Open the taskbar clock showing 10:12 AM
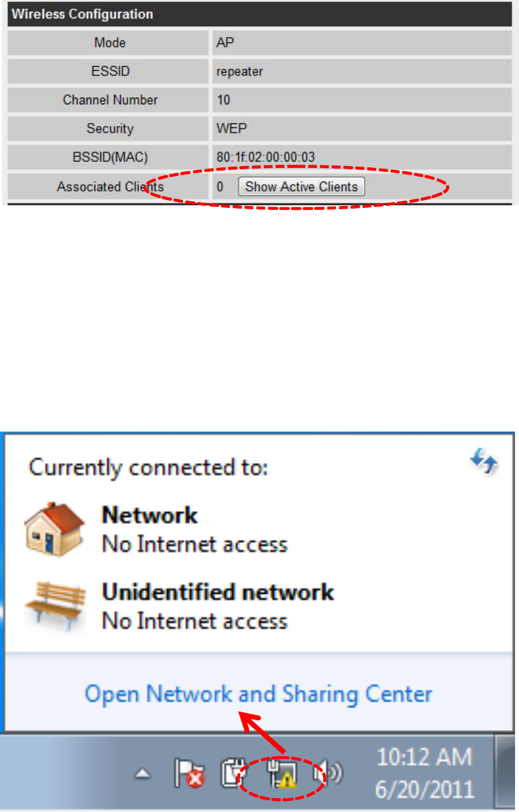This screenshot has width=519, height=812. tap(425, 773)
